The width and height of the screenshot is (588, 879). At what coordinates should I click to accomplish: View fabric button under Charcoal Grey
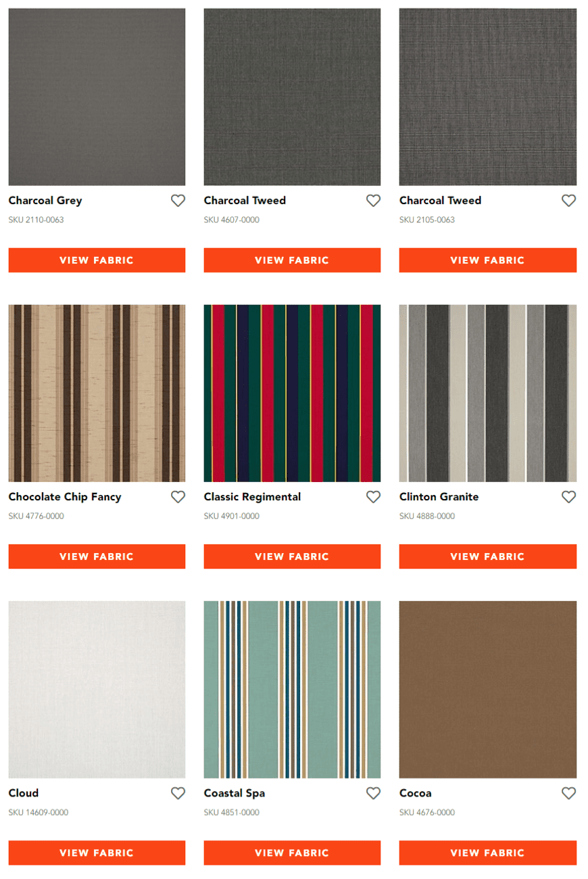pyautogui.click(x=97, y=260)
